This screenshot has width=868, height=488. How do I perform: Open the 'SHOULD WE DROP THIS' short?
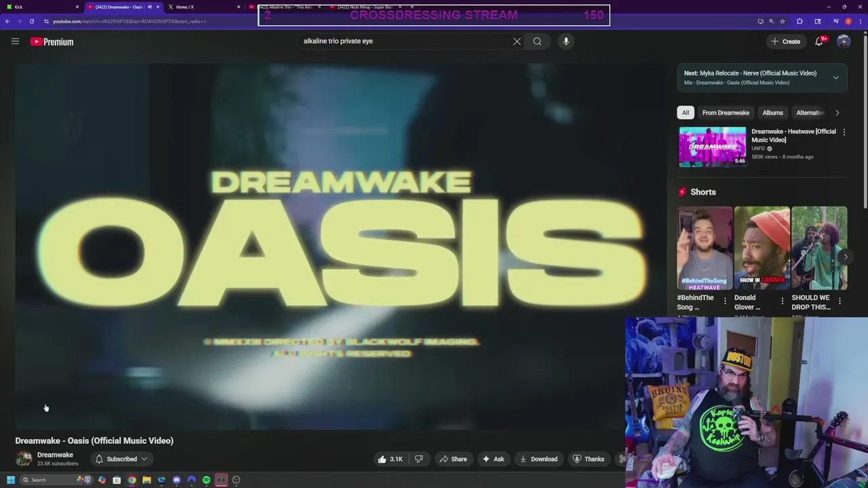(819, 248)
